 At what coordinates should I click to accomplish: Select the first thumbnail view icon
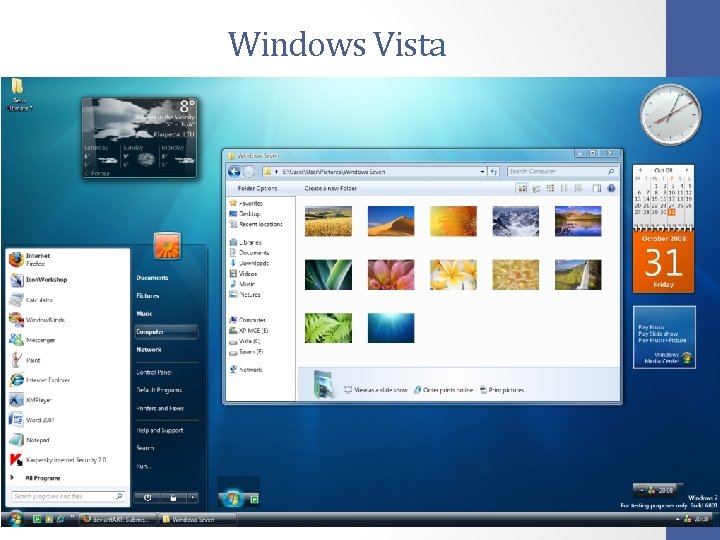[522, 188]
